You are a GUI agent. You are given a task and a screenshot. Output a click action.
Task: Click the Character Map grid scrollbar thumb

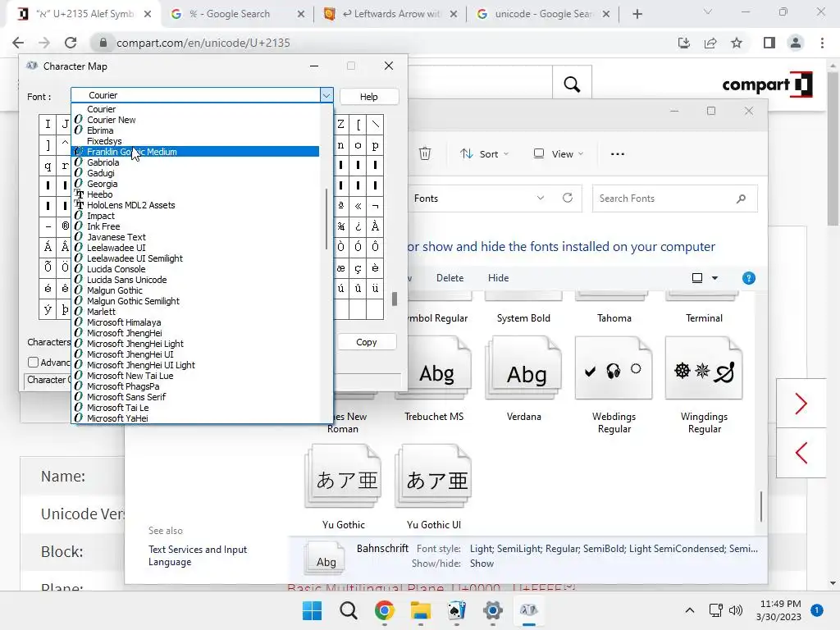pos(395,299)
